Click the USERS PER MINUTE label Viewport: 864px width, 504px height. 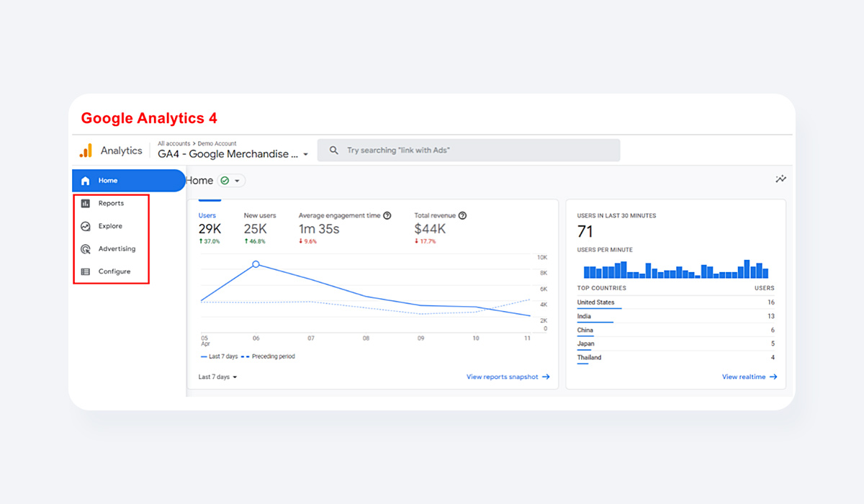605,250
